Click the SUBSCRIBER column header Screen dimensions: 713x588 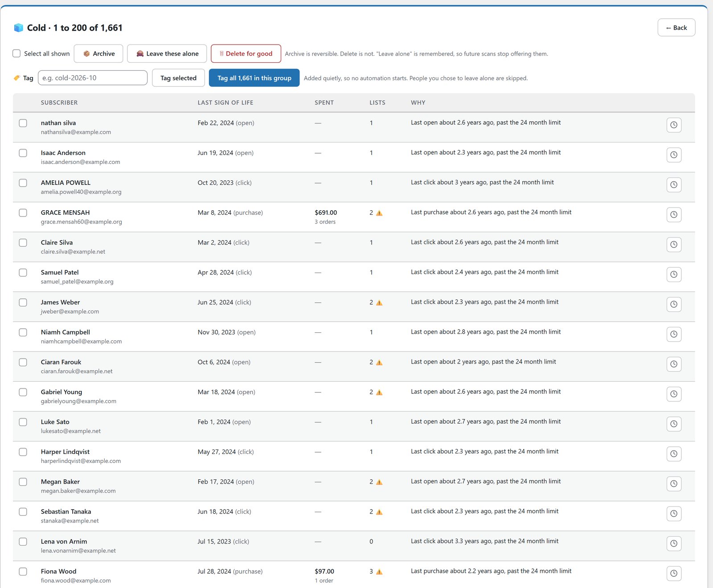(59, 102)
